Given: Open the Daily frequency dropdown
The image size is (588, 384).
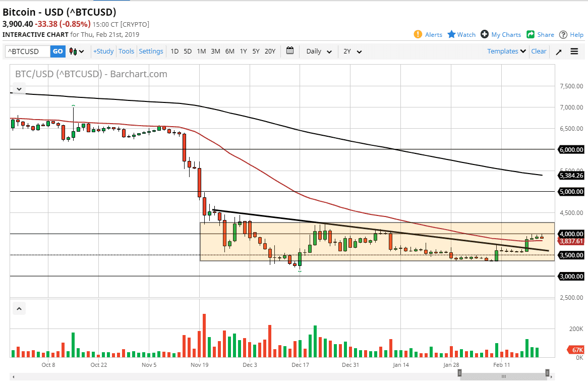Looking at the screenshot, I should tap(318, 51).
